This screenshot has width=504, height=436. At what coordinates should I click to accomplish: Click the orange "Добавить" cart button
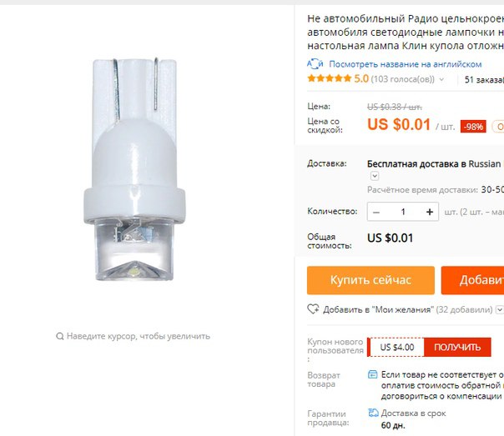[x=472, y=280]
